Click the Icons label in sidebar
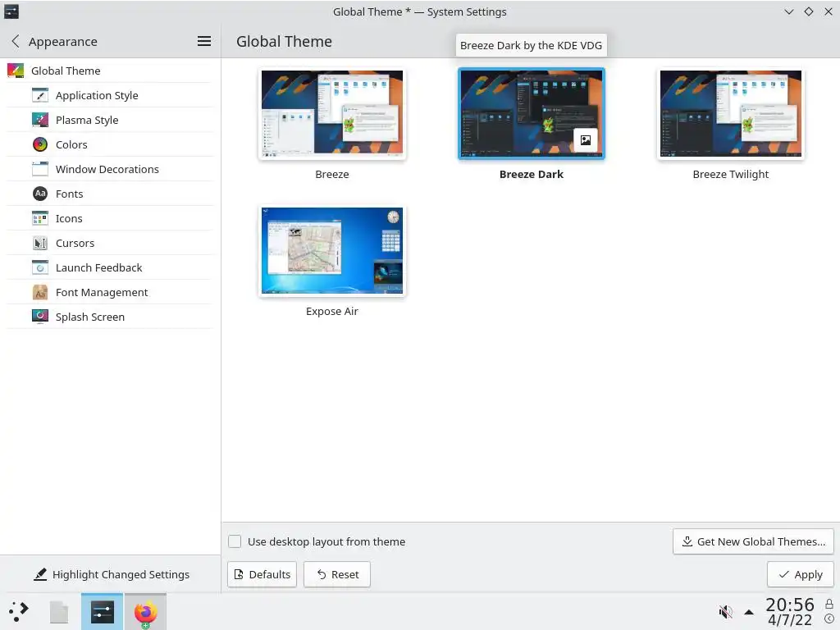The image size is (840, 630). [x=69, y=218]
